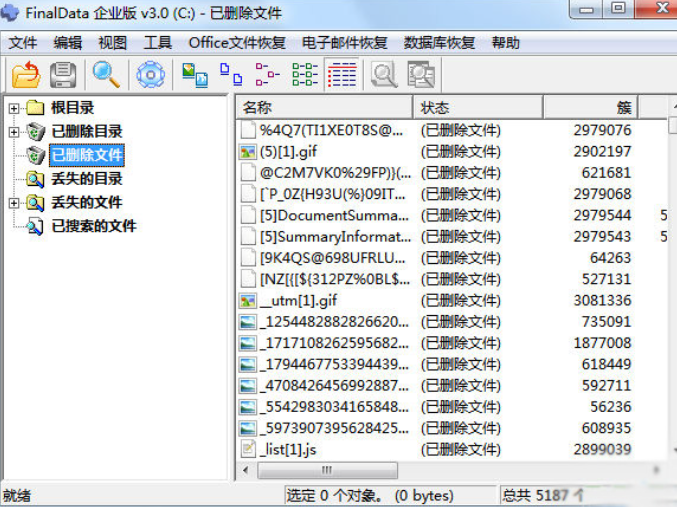Image resolution: width=677 pixels, height=507 pixels.
Task: Sort by the 状态 column header
Action: 478,108
